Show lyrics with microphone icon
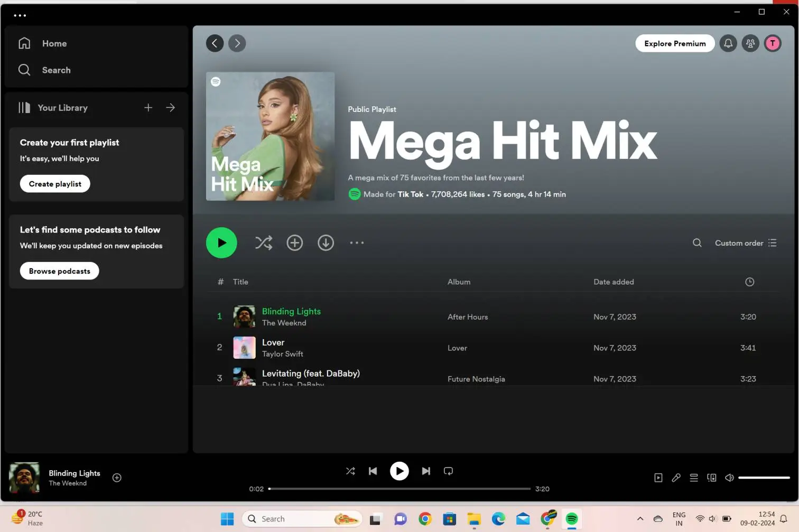 pos(676,478)
